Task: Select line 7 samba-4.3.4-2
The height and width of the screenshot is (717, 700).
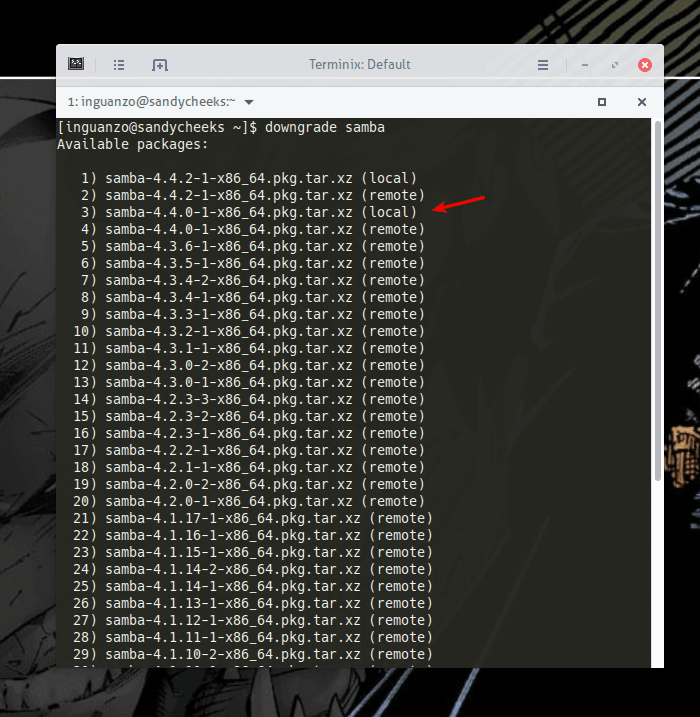Action: click(x=253, y=280)
